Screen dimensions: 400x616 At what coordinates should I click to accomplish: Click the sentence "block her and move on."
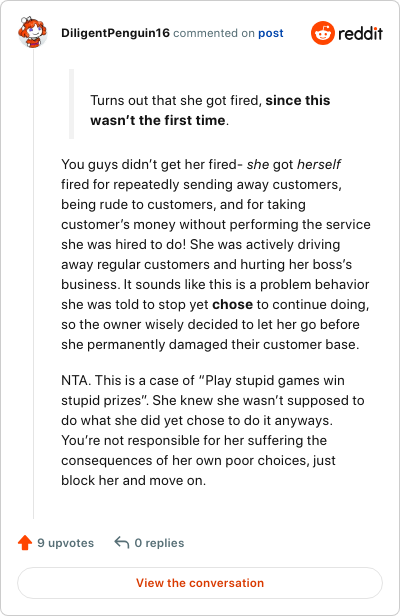[x=133, y=480]
